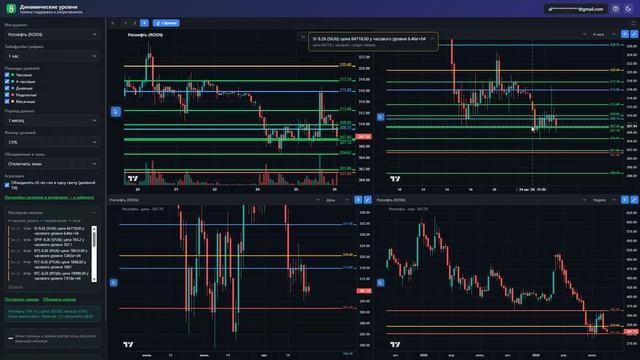This screenshot has width=640, height=360.
Task: Toggle the 4-часовые levels checkbox
Action: point(7,82)
